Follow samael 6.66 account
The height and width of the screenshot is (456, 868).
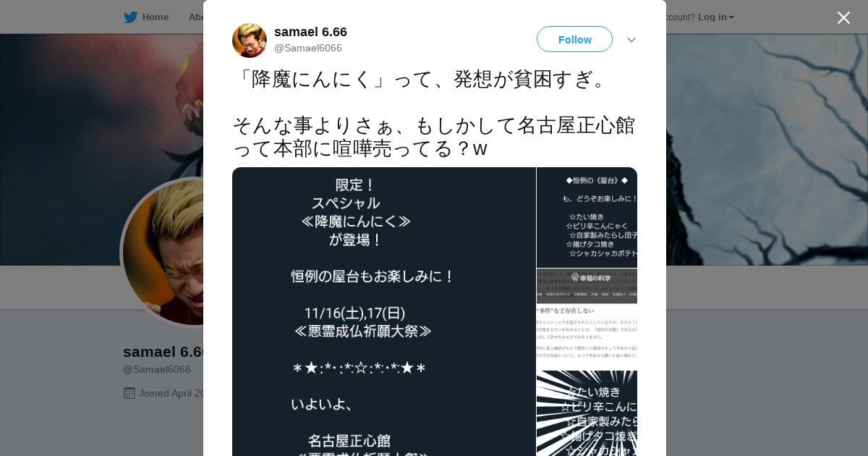[574, 39]
